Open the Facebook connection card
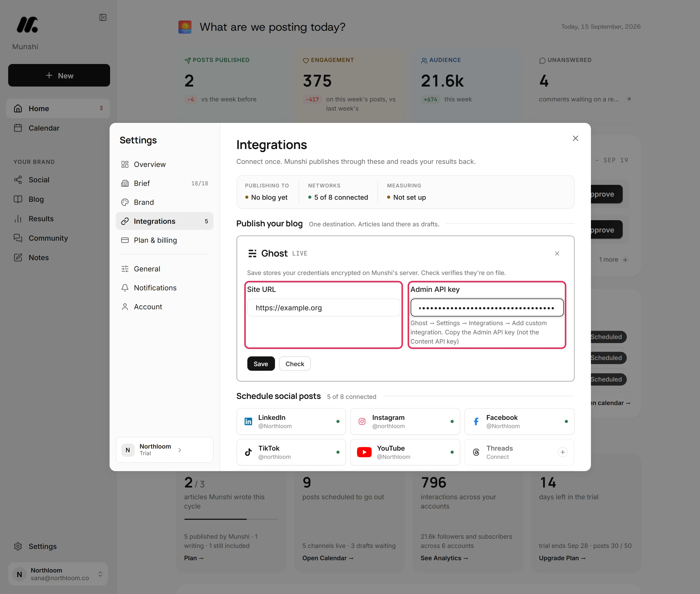The height and width of the screenshot is (594, 700). [x=519, y=422]
